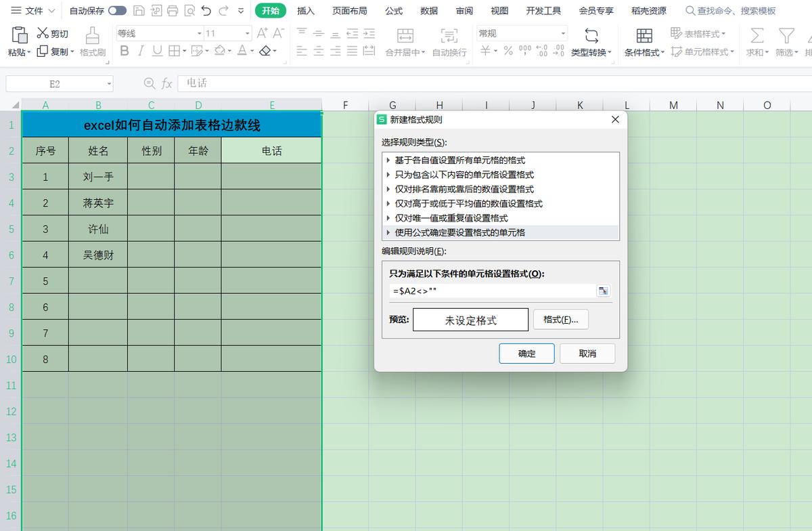Open the 常规 number format dropdown
Image resolution: width=812 pixels, height=531 pixels.
point(564,33)
